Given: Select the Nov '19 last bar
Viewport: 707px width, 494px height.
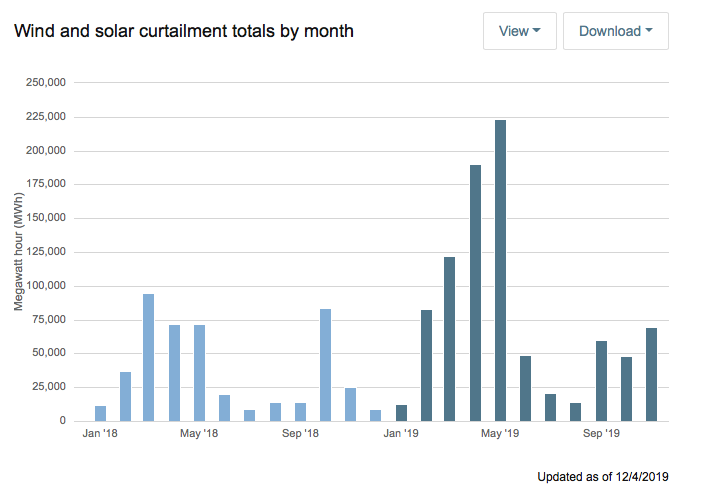Looking at the screenshot, I should point(651,375).
